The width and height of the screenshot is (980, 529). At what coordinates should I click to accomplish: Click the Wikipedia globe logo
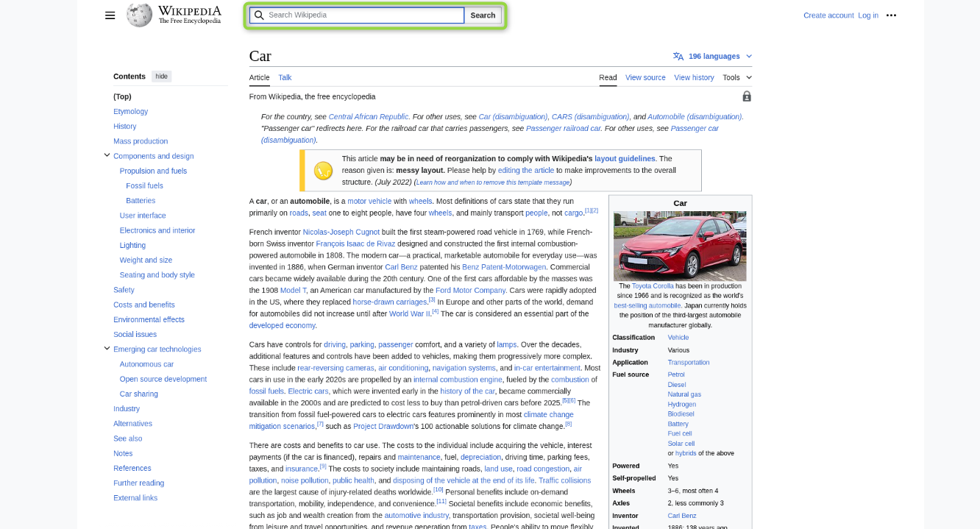click(139, 15)
